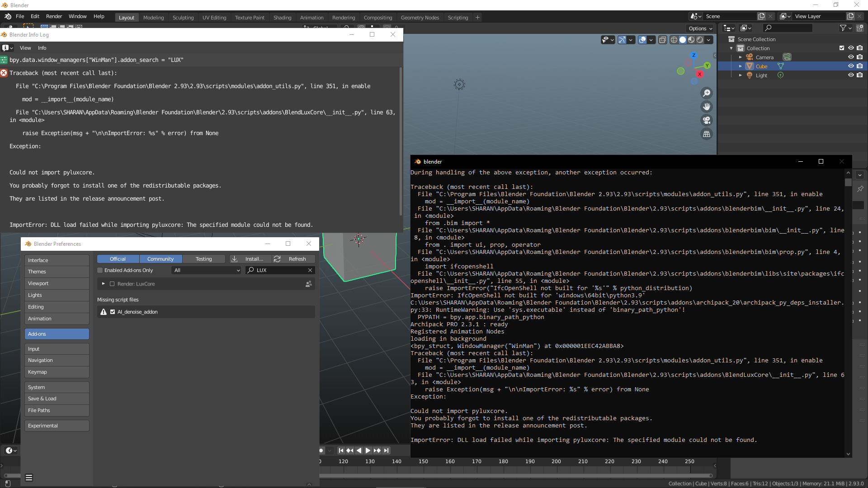Toggle the camera view icon in viewport sidebar
The width and height of the screenshot is (868, 488).
tap(707, 120)
